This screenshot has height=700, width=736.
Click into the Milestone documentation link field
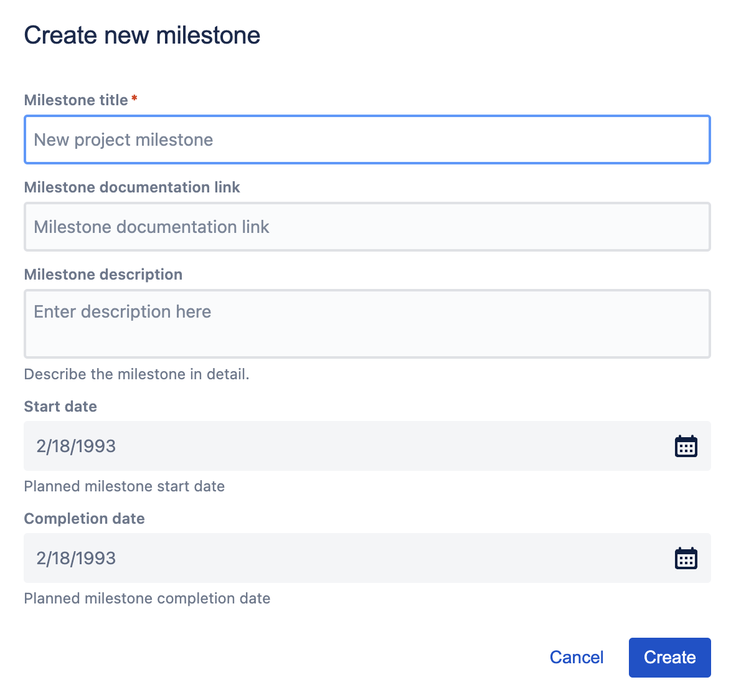coord(367,227)
